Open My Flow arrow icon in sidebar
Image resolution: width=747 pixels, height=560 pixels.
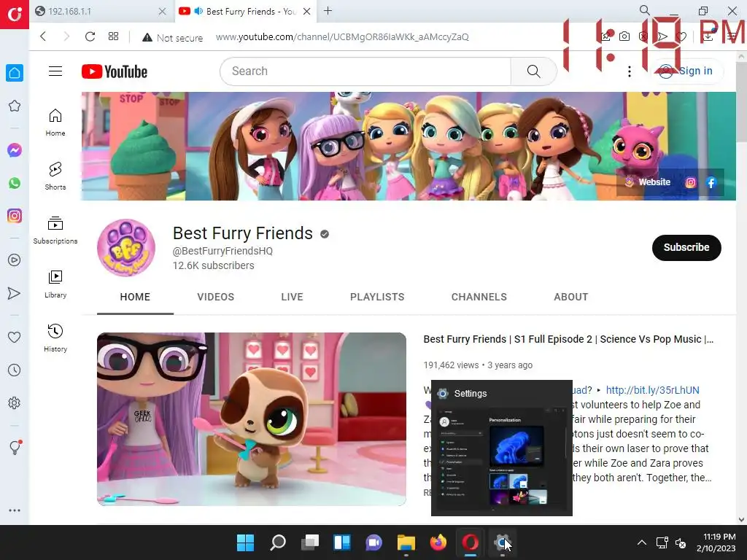[x=15, y=293]
